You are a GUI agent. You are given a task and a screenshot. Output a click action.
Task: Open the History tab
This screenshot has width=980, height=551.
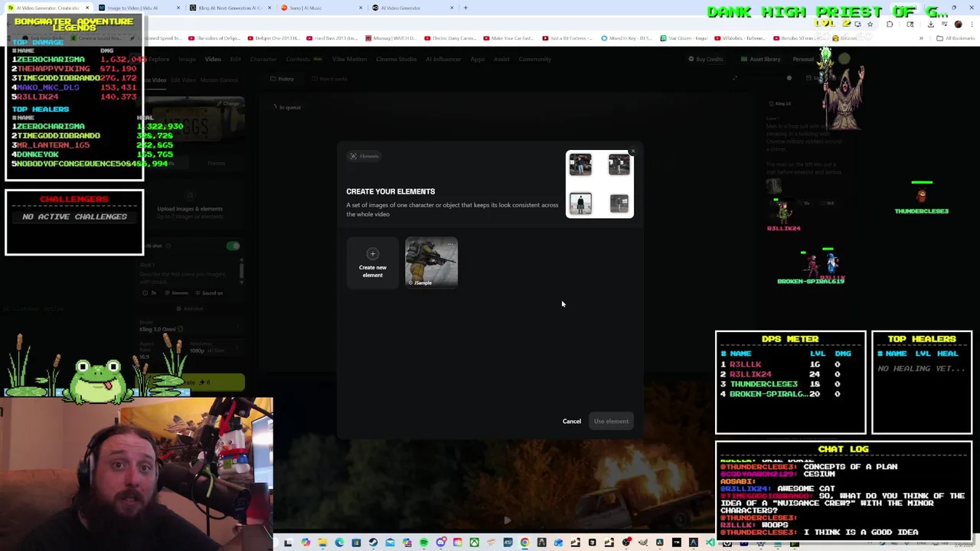283,79
